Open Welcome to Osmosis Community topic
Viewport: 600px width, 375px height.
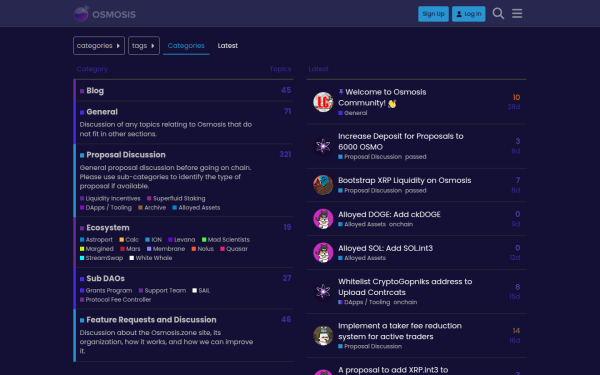pos(382,98)
